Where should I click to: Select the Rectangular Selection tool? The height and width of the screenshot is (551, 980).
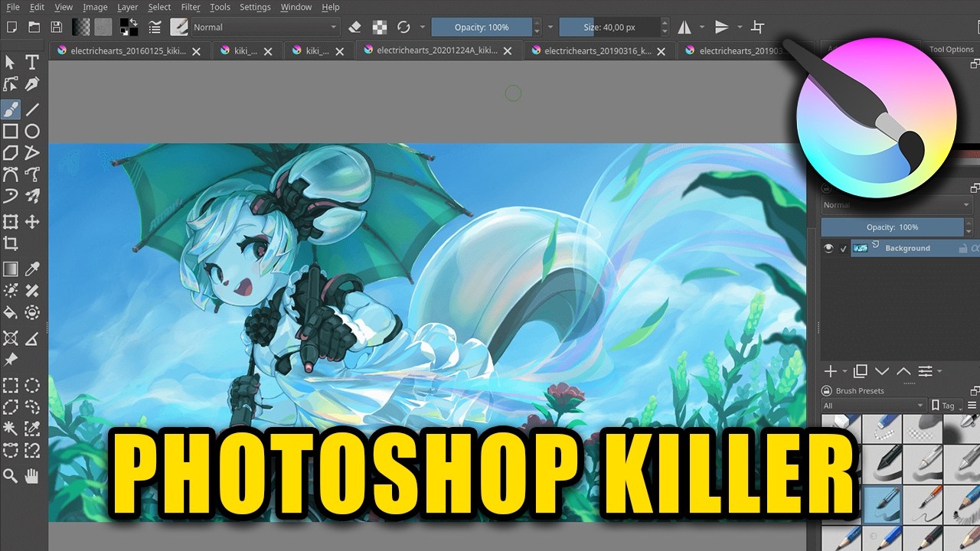11,385
